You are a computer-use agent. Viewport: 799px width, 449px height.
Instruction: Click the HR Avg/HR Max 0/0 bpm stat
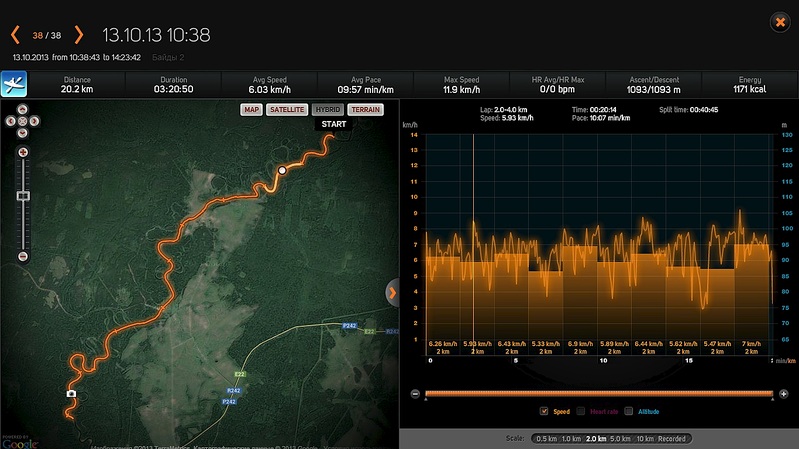coord(557,85)
